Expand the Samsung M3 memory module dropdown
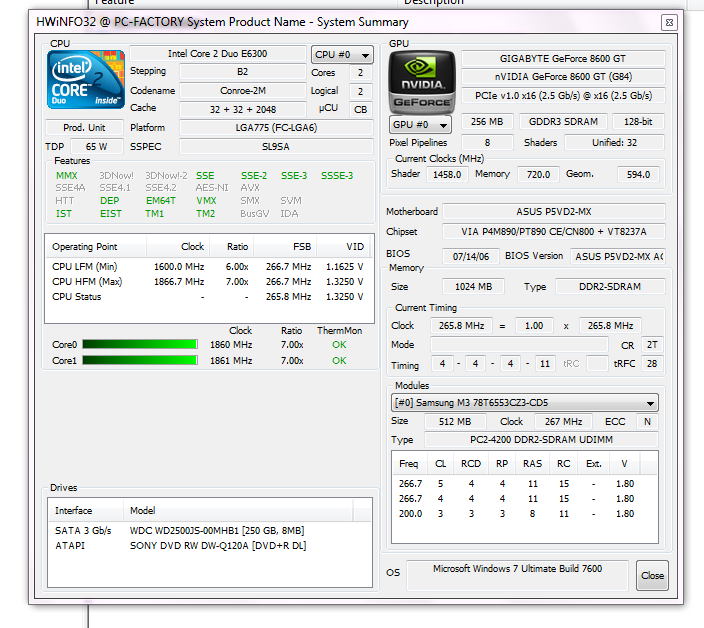Image resolution: width=704 pixels, height=628 pixels. click(x=524, y=403)
